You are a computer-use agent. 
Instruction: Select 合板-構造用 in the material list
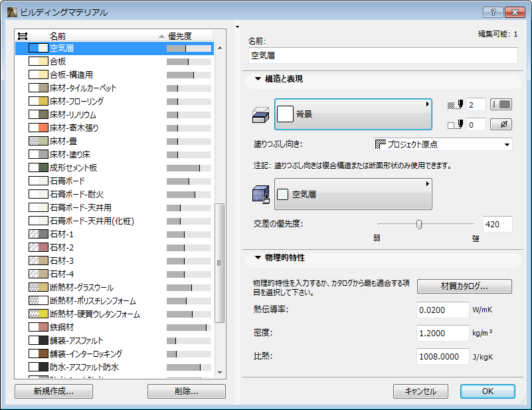[x=114, y=74]
